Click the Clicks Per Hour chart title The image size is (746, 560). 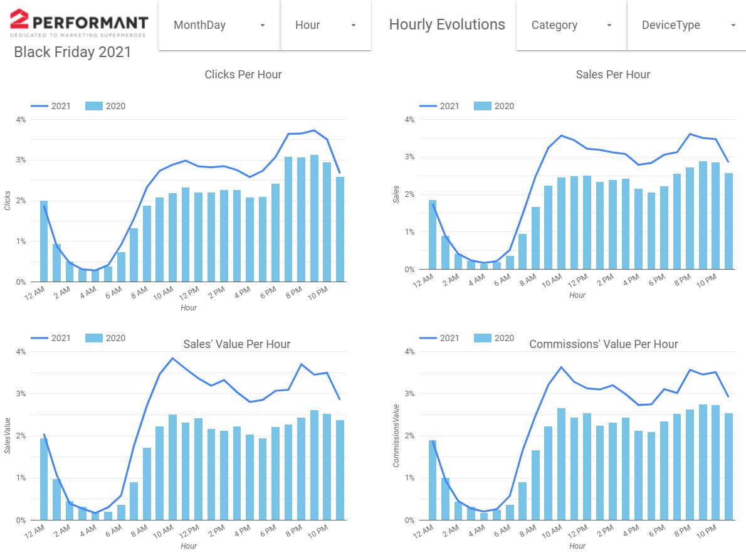click(x=243, y=74)
